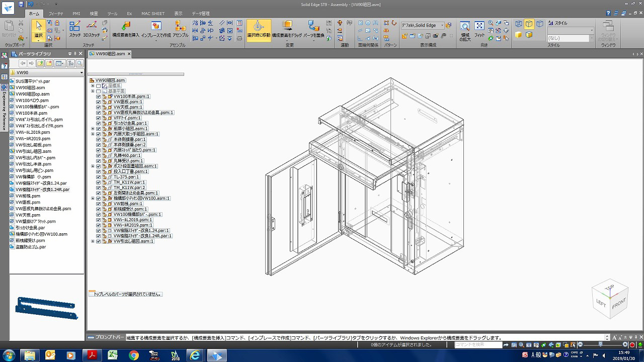Open the フィーチャ ribbon tab
Image resolution: width=644 pixels, height=362 pixels.
(x=56, y=14)
